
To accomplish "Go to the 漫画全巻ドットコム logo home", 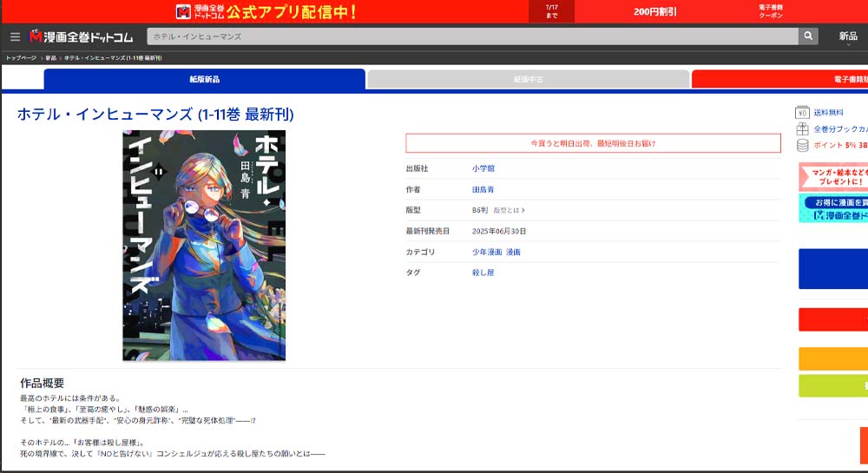I will click(81, 36).
